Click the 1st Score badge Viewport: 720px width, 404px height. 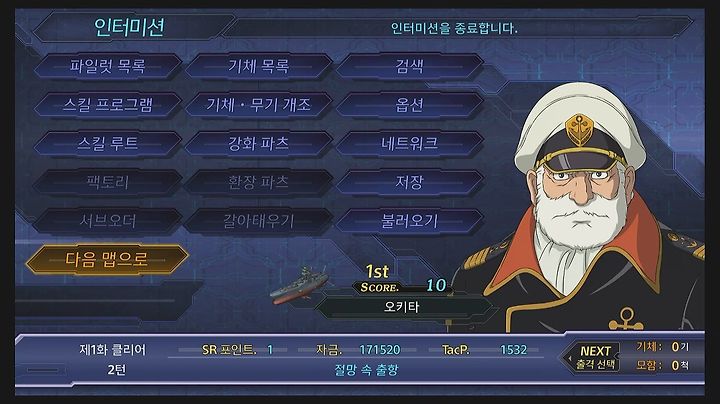tap(402, 280)
